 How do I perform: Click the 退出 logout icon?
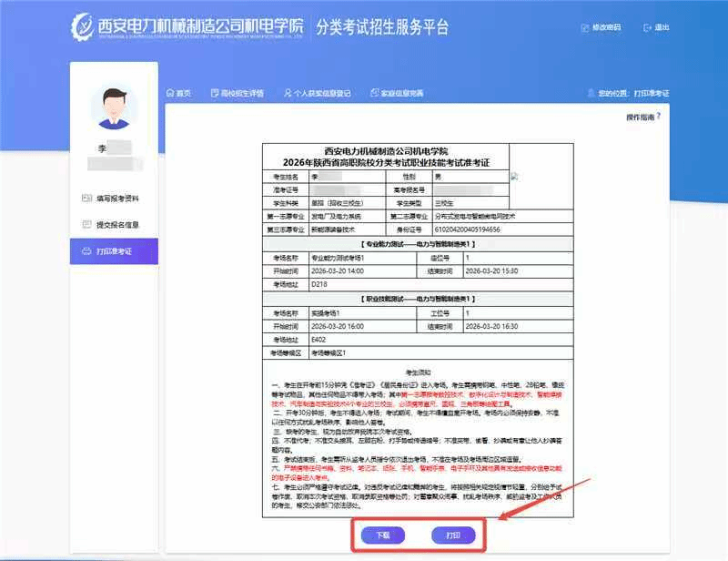click(647, 28)
